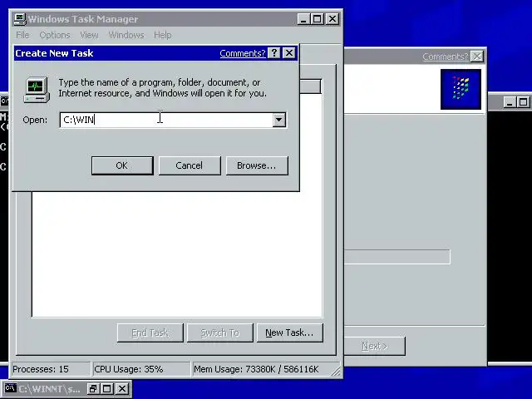This screenshot has width=532, height=399.
Task: Open the Options menu in Task Manager
Action: pos(55,35)
